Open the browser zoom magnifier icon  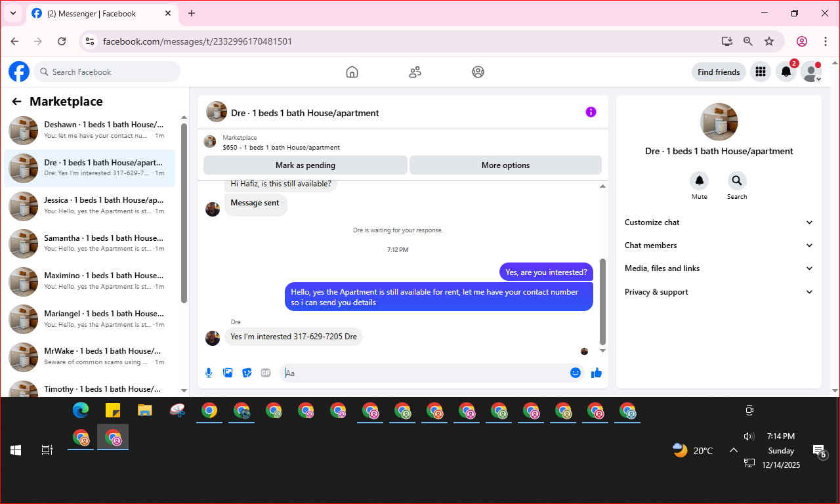748,41
